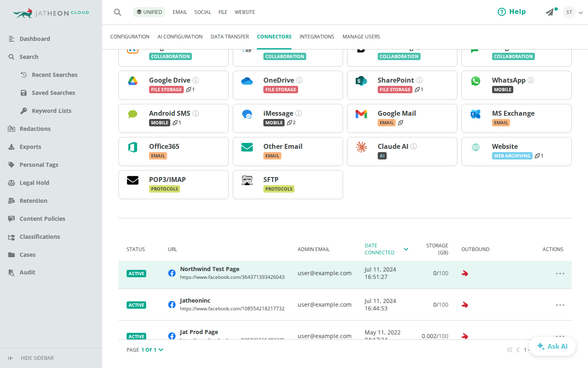588x368 pixels.
Task: Show info for Google Drive connector
Action: pos(196,80)
